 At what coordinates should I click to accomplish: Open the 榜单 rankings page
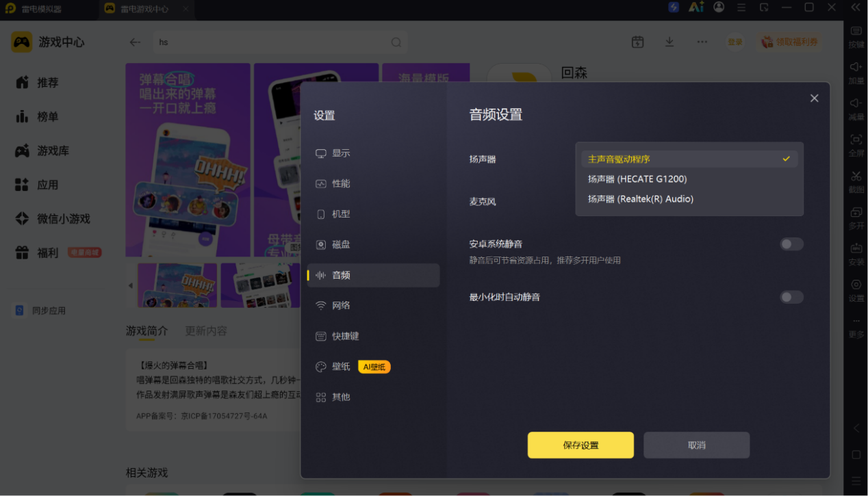pyautogui.click(x=38, y=117)
